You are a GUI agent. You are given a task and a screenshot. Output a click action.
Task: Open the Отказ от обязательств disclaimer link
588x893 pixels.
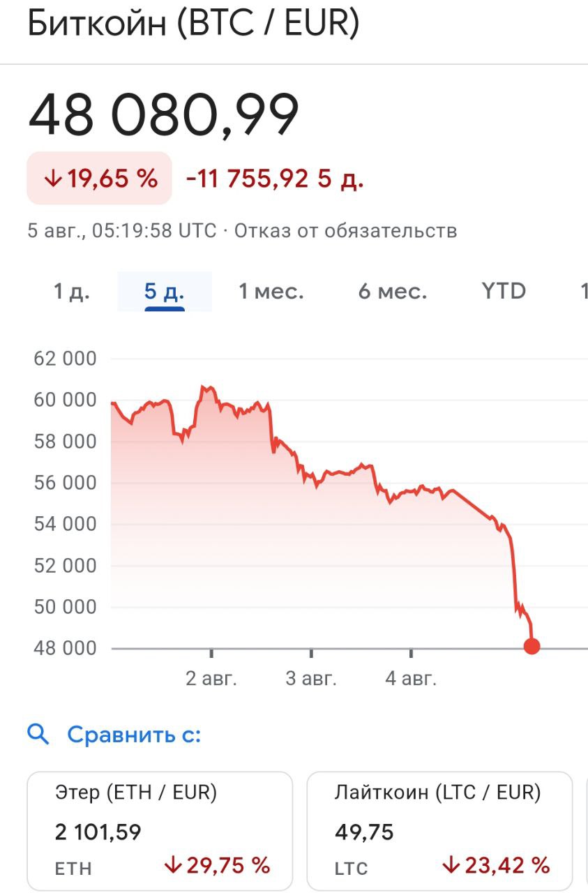(345, 231)
